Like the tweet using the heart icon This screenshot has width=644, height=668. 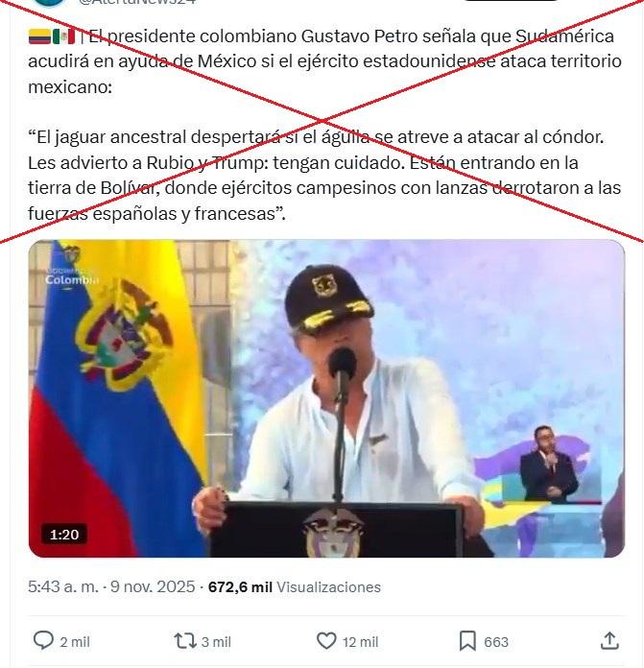(x=326, y=641)
